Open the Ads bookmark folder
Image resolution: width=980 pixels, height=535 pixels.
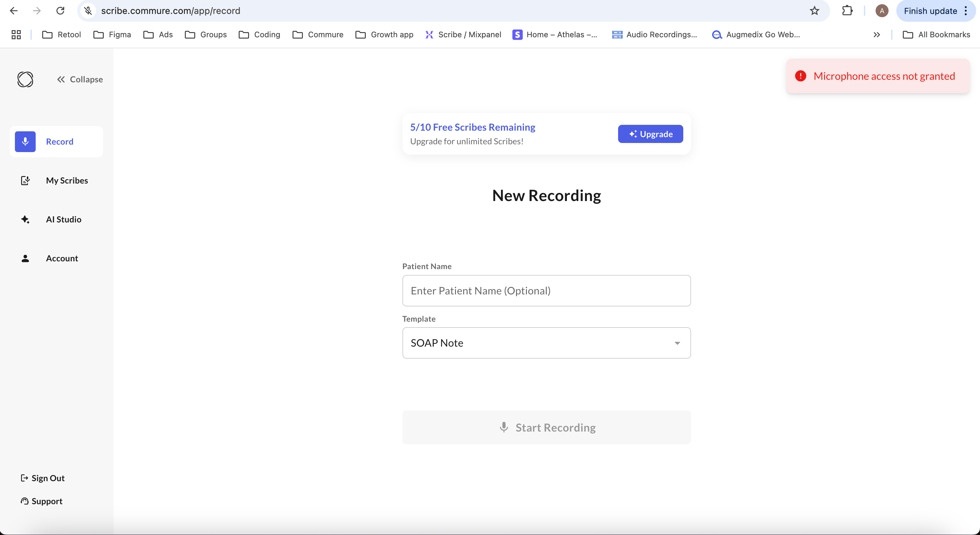click(158, 35)
